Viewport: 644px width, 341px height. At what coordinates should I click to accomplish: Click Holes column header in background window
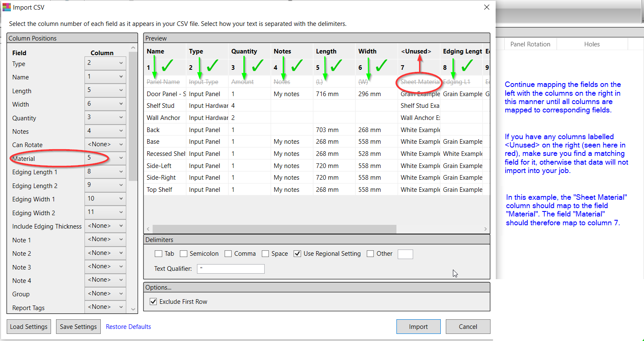click(592, 44)
